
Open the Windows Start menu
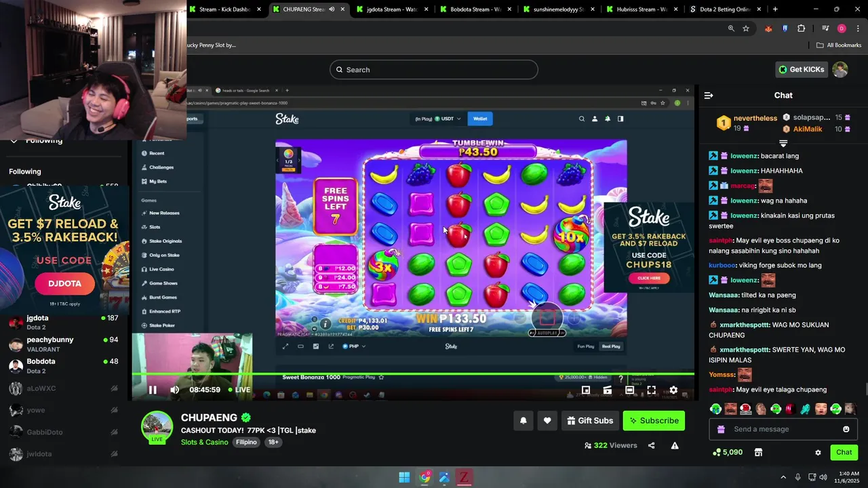404,477
